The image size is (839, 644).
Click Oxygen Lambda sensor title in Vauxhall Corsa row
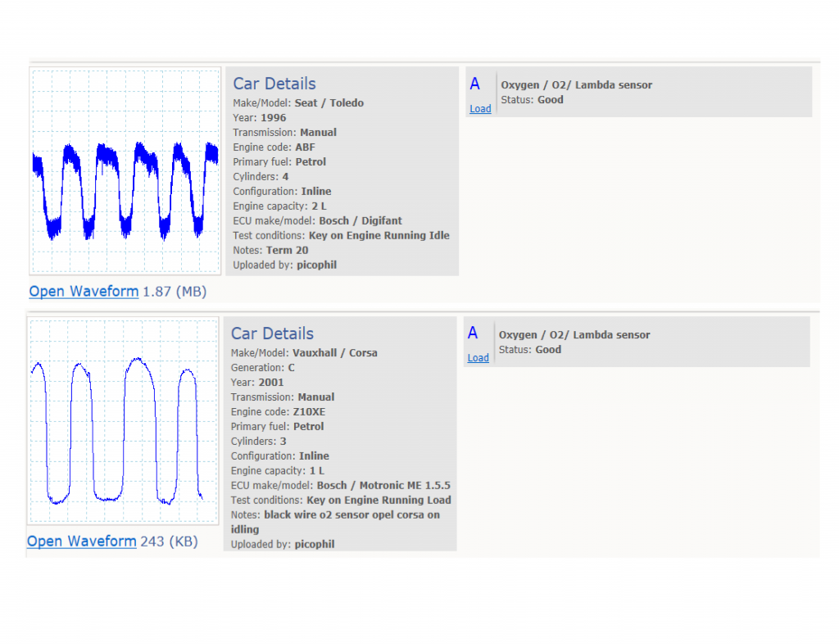pos(574,335)
